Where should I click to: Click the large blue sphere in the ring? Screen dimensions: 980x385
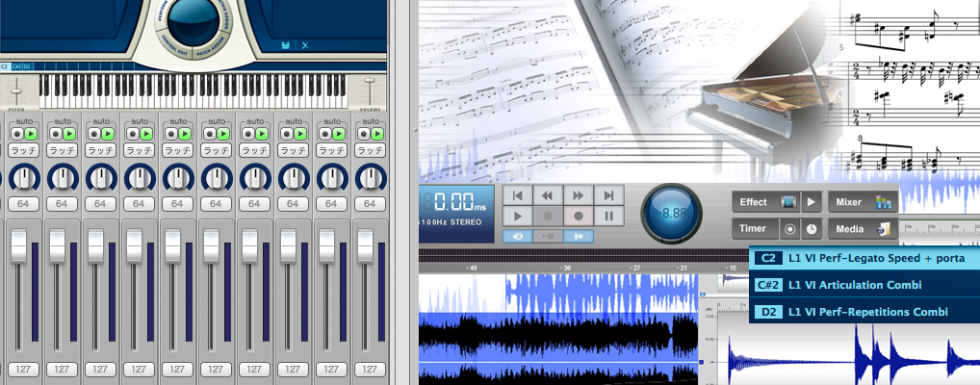pos(193,20)
